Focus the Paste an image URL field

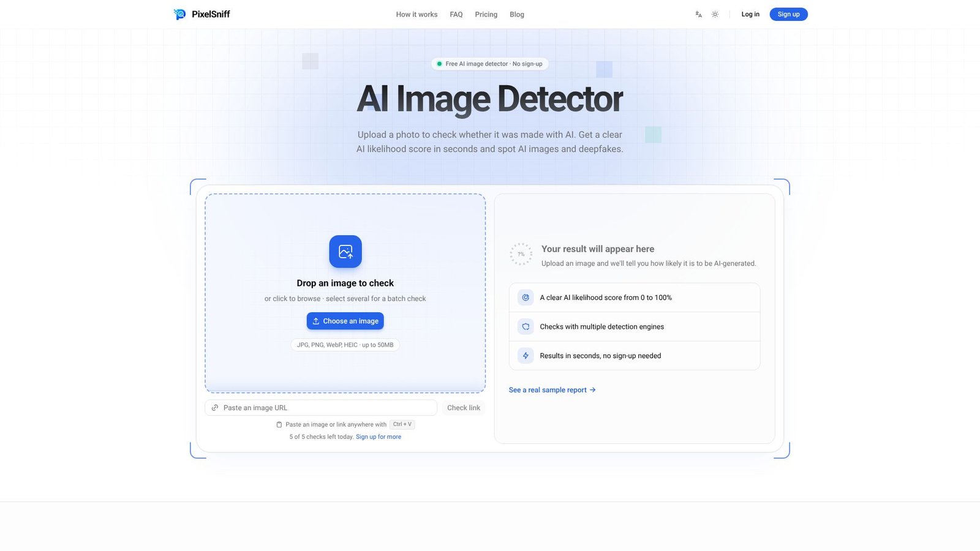coord(321,408)
